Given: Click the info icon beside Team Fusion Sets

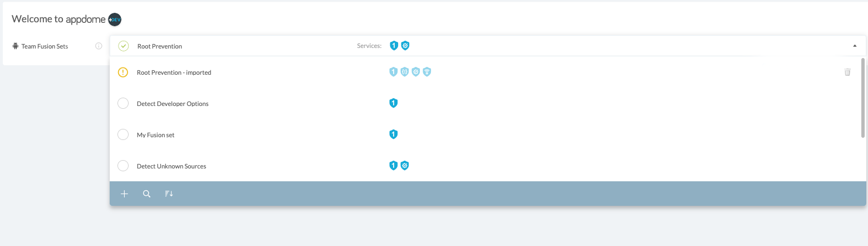Looking at the screenshot, I should click(99, 46).
